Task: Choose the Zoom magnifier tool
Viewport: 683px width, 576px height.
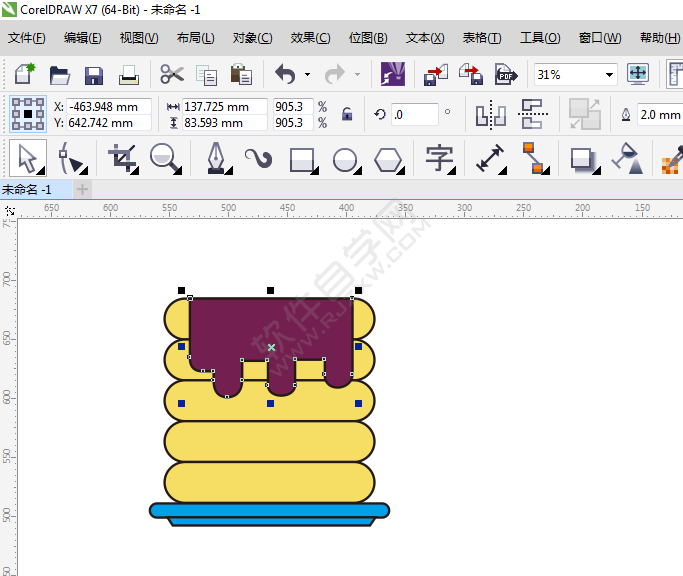Action: 164,158
